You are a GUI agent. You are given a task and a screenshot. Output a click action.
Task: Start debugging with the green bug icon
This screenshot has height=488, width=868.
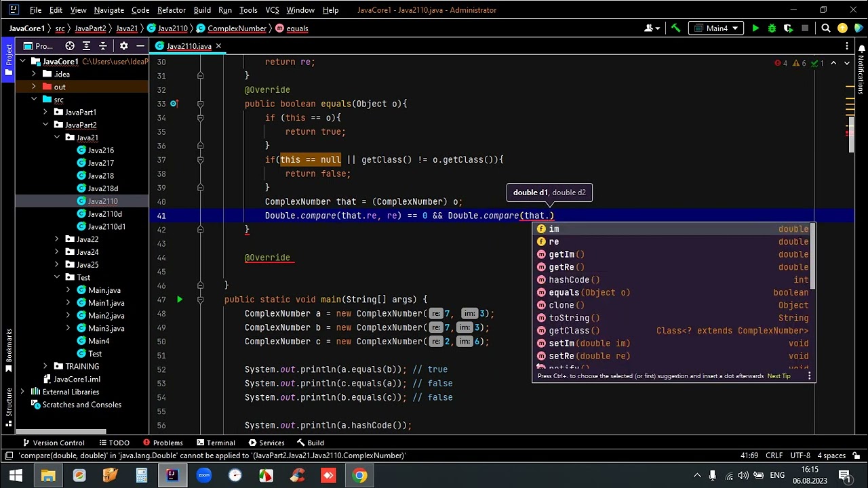click(772, 28)
